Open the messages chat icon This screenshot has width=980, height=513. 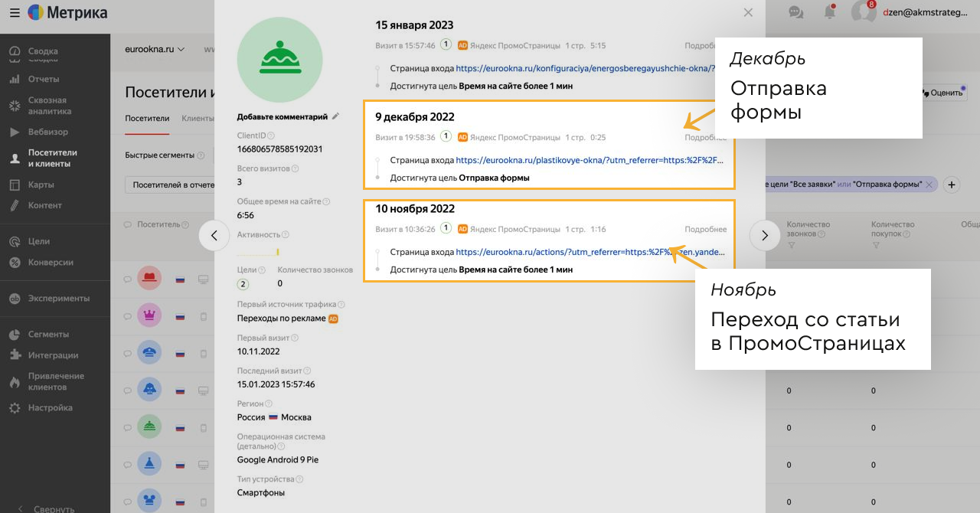[795, 12]
